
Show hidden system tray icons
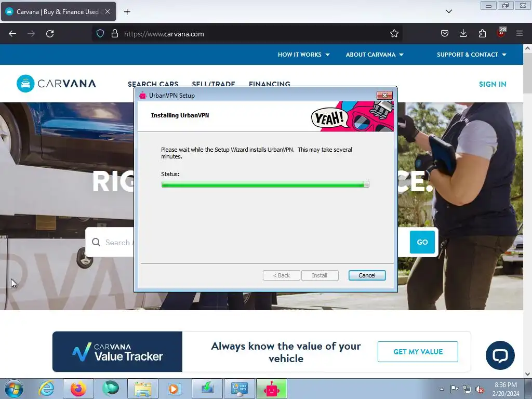click(x=442, y=389)
